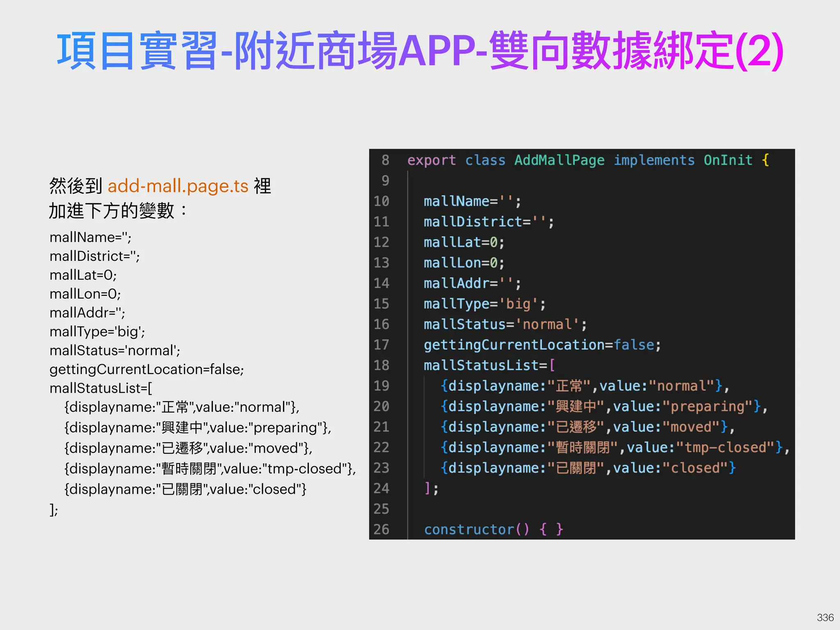The image size is (840, 630).
Task: Click left-side entry with displayname 已關閉
Action: point(185,489)
